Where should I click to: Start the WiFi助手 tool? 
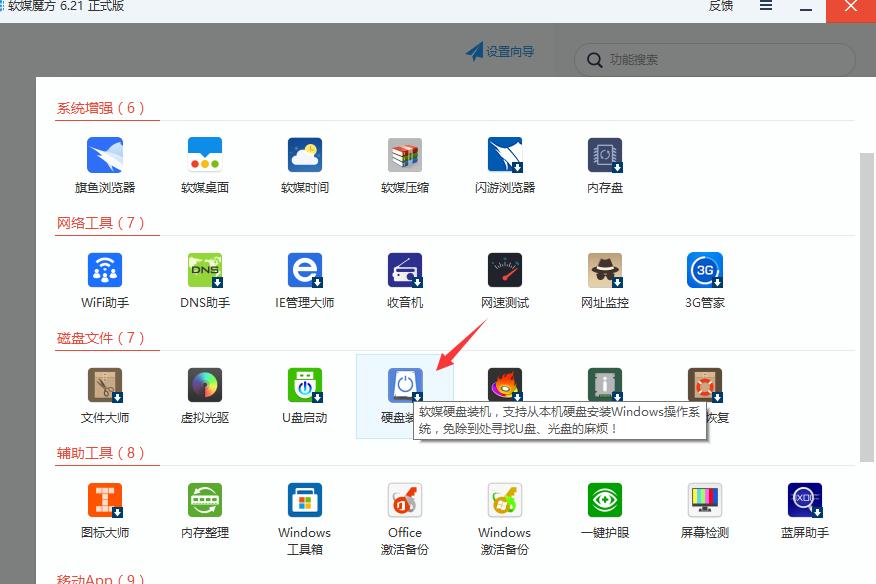[104, 270]
